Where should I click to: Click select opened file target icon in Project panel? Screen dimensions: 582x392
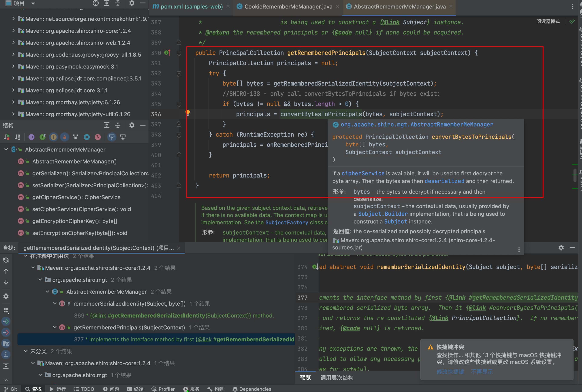pos(96,3)
